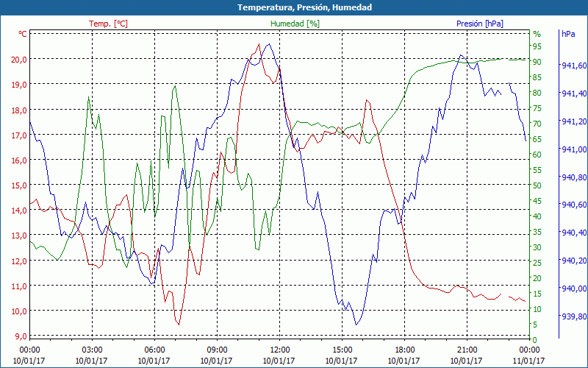This screenshot has height=368, width=588.
Task: Click the '10,0' temperature axis value
Action: (x=20, y=311)
